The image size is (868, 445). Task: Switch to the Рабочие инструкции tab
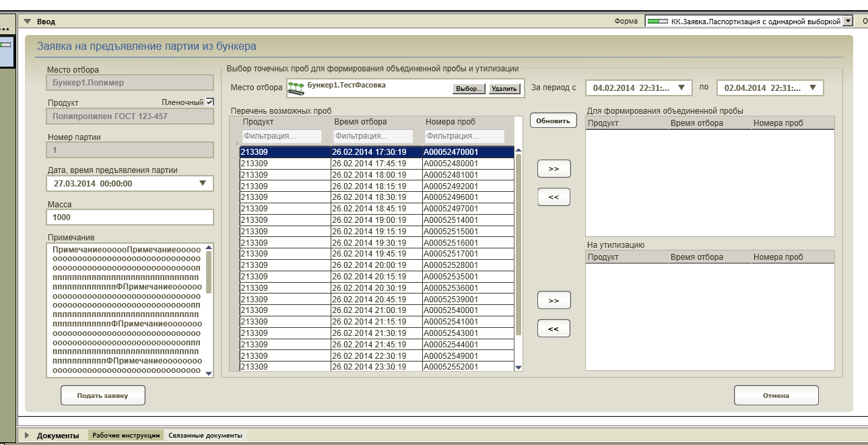[127, 436]
